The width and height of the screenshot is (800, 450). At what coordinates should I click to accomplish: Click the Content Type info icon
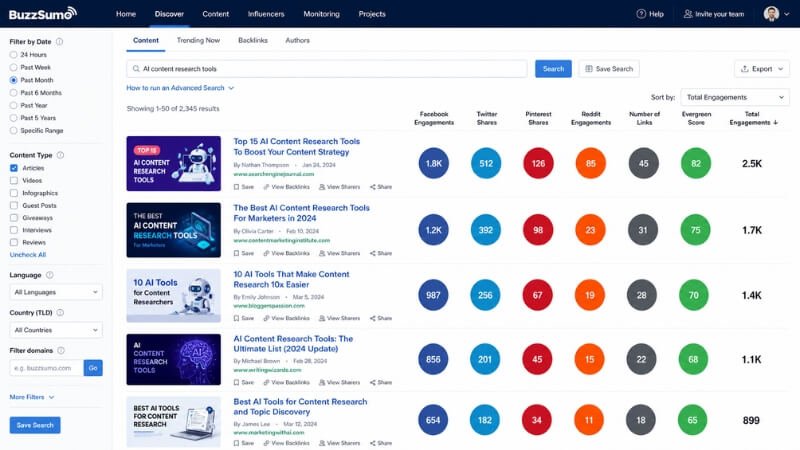click(60, 155)
